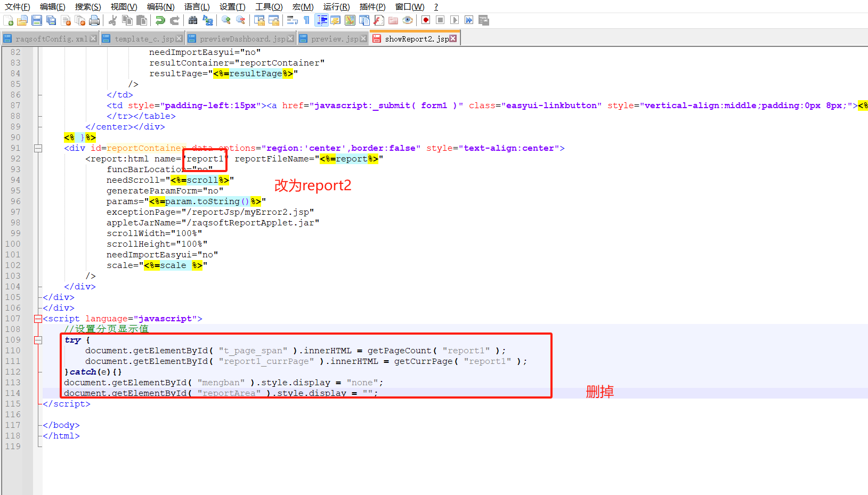Collapse the div fold marker on line 91
The width and height of the screenshot is (868, 495).
pos(38,148)
